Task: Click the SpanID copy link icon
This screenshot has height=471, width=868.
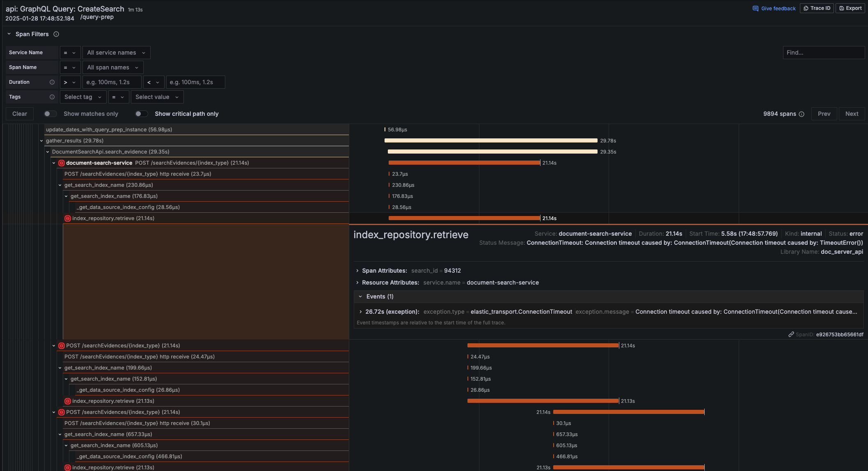Action: coord(791,334)
